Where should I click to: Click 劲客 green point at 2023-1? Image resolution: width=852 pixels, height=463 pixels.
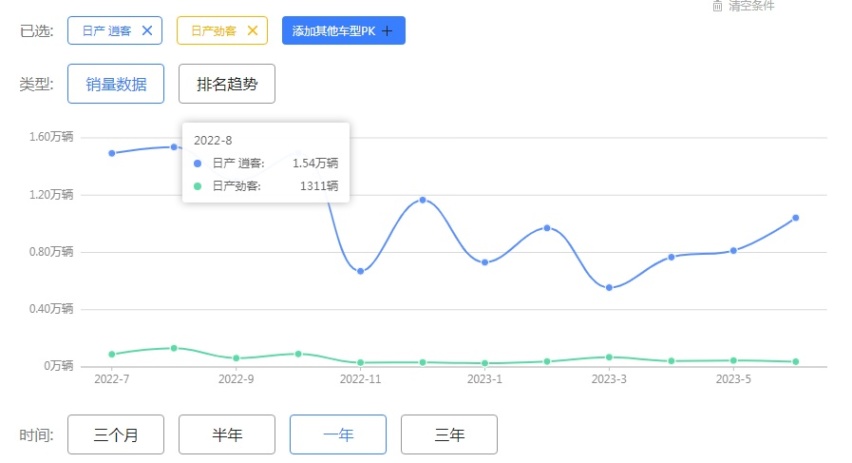485,363
